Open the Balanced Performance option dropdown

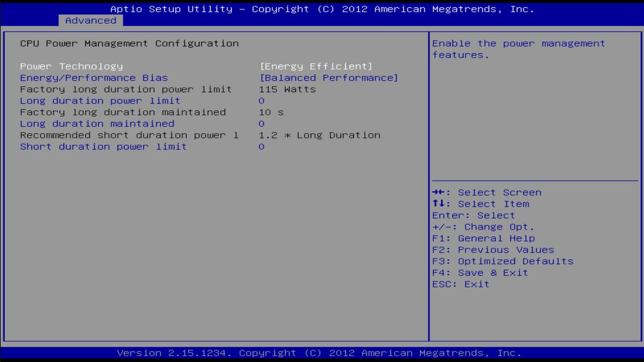[329, 78]
